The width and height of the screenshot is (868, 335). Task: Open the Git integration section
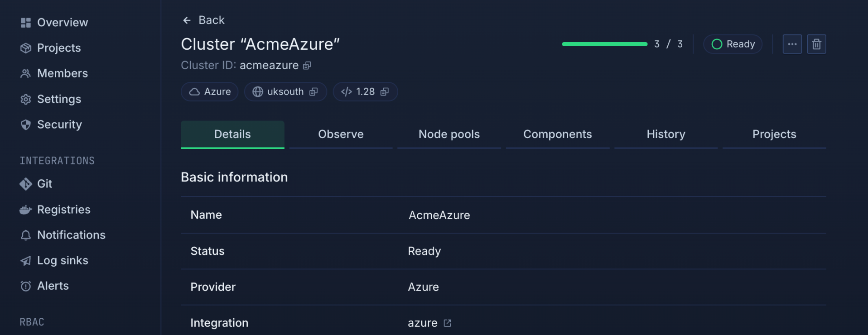45,184
